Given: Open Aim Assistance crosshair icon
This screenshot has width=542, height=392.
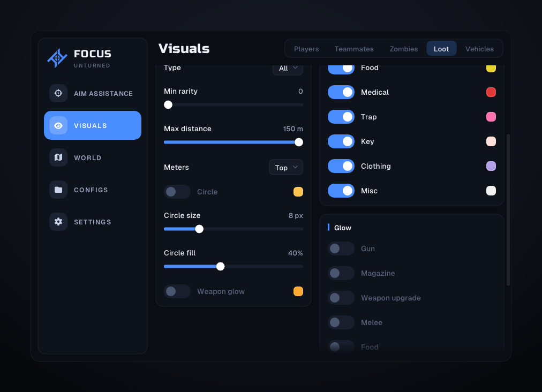Looking at the screenshot, I should [58, 93].
